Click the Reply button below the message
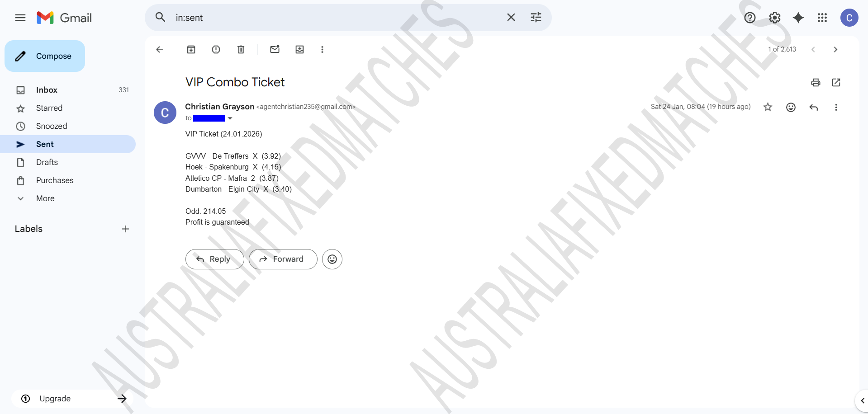The image size is (868, 414). (x=215, y=259)
